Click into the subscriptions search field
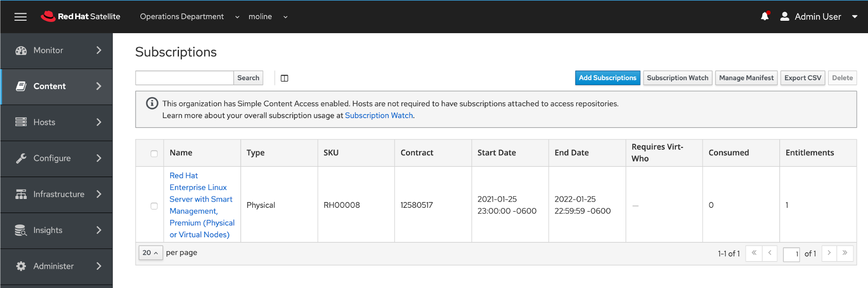Screen dimensions: 868x288 [185, 78]
